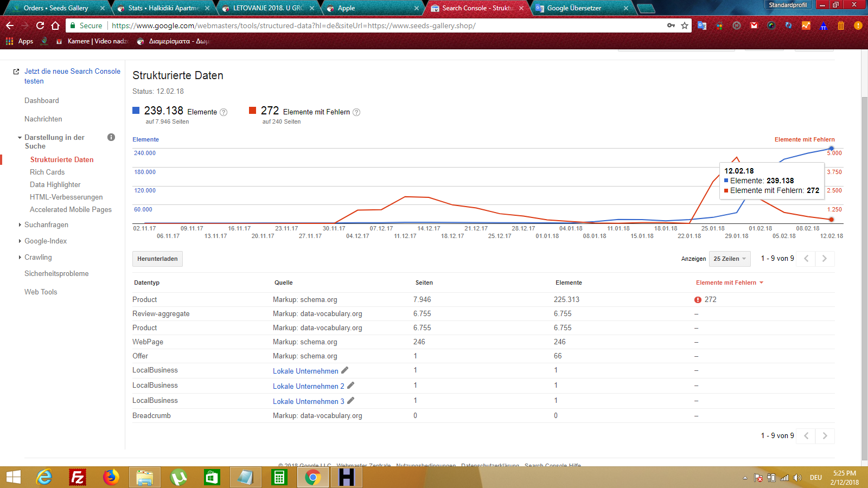Go to the previous page using the top pagination arrow
The width and height of the screenshot is (868, 488).
[806, 259]
